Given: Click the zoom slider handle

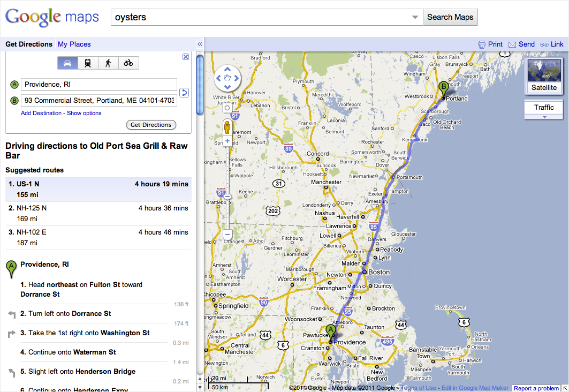Looking at the screenshot, I should [x=227, y=197].
